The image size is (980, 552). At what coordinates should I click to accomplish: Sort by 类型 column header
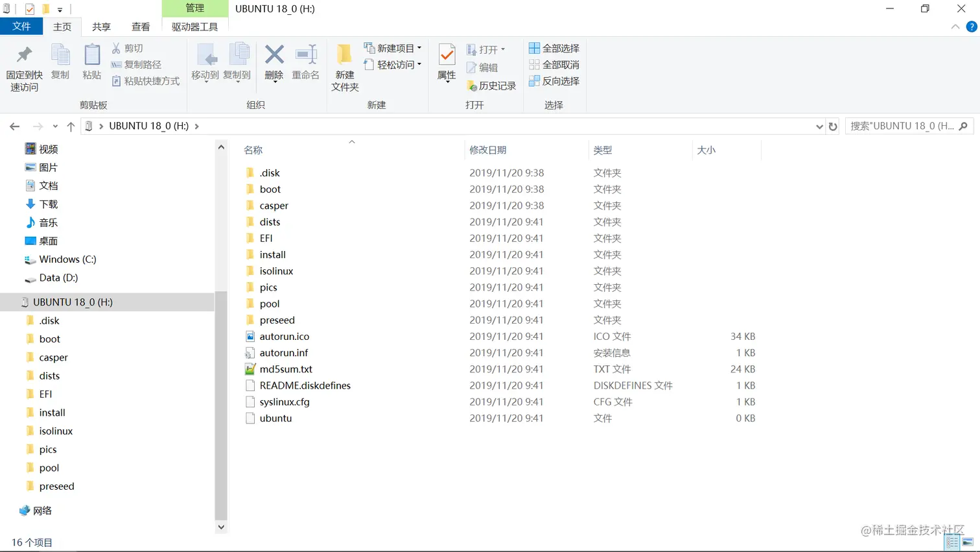(603, 150)
